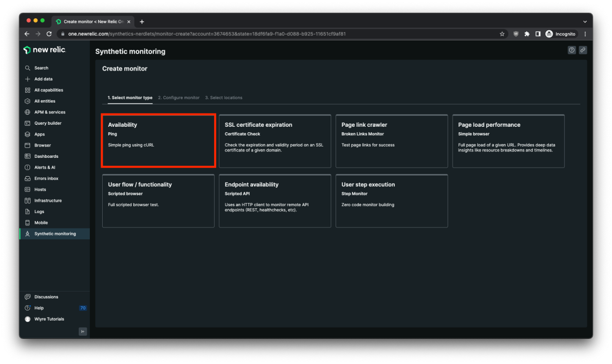Open Wiyre Tutorials user account menu

(49, 319)
